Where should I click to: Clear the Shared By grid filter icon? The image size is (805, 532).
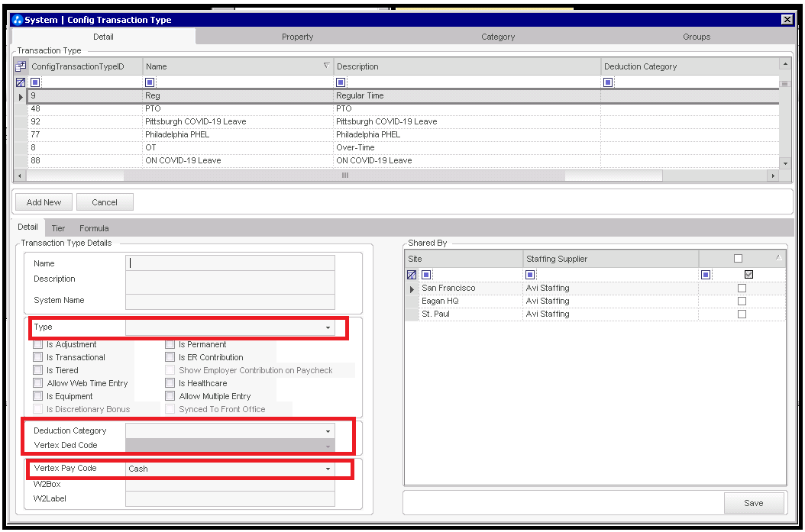411,275
